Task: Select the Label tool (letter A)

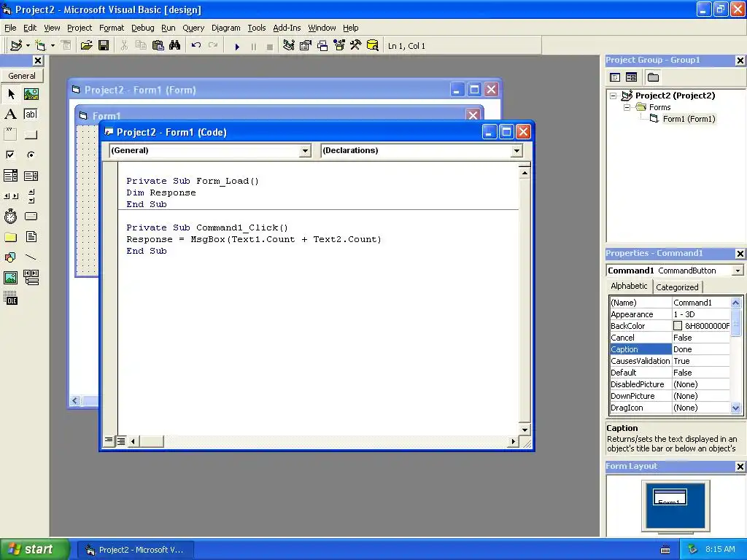Action: tap(11, 114)
